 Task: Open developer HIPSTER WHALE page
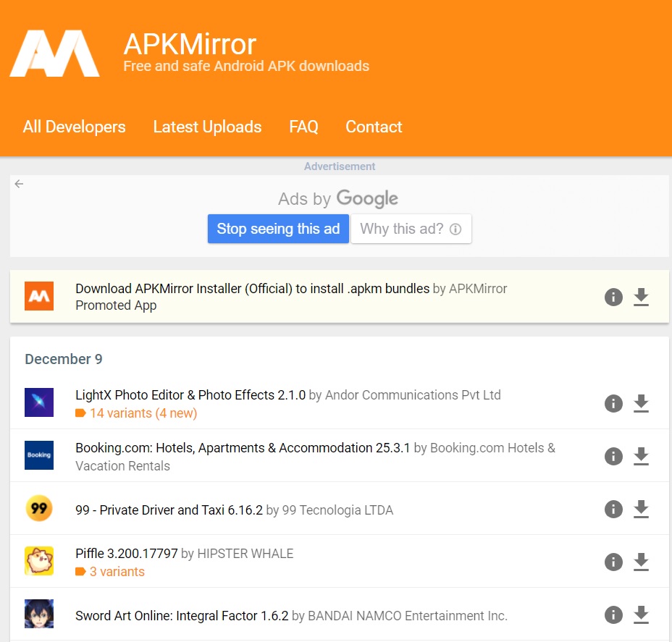coord(245,554)
